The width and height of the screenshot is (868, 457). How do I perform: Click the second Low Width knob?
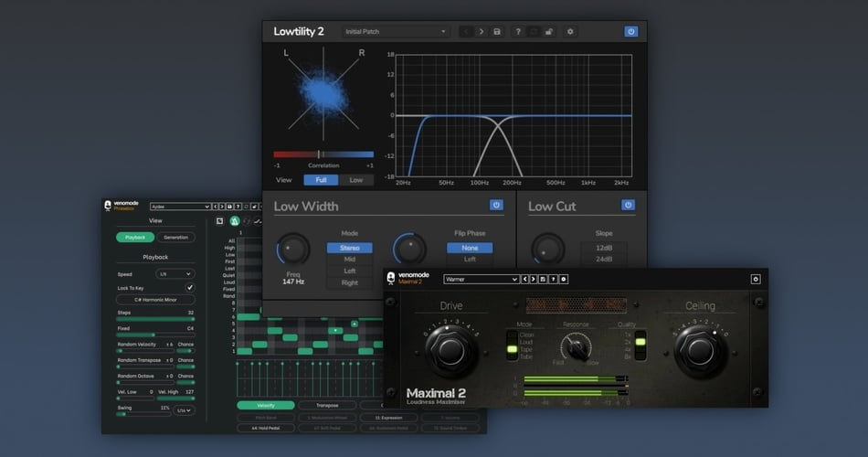point(409,250)
